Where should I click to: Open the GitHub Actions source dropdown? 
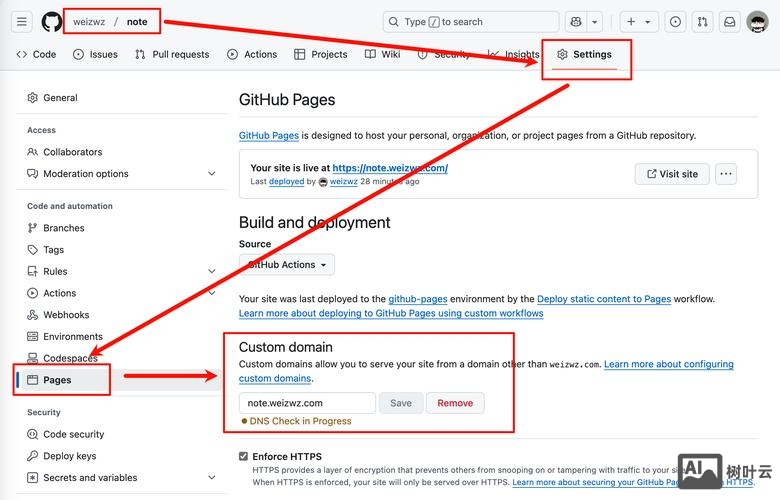pos(287,265)
